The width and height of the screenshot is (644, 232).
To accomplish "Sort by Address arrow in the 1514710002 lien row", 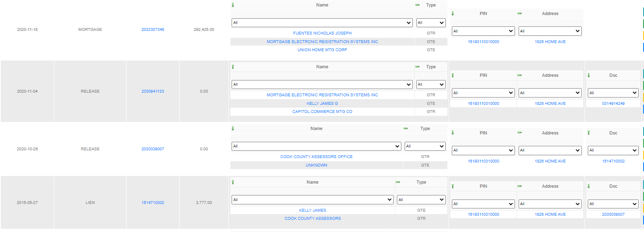I will [519, 186].
